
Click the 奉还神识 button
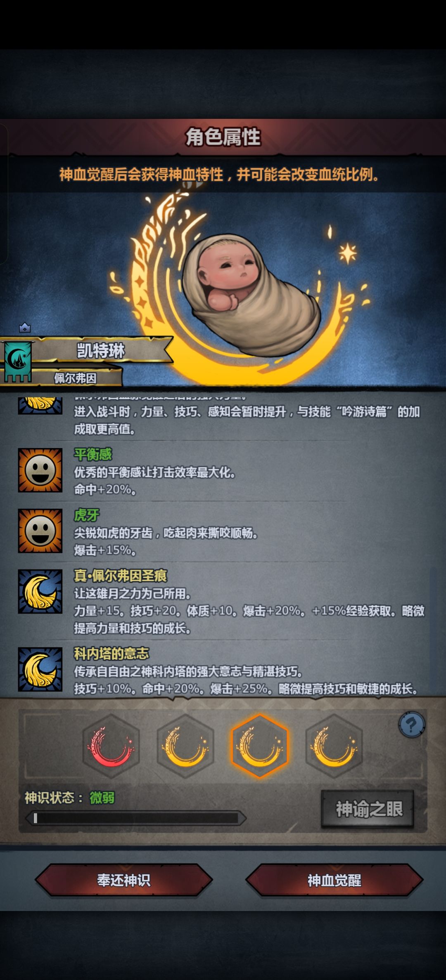tap(123, 880)
